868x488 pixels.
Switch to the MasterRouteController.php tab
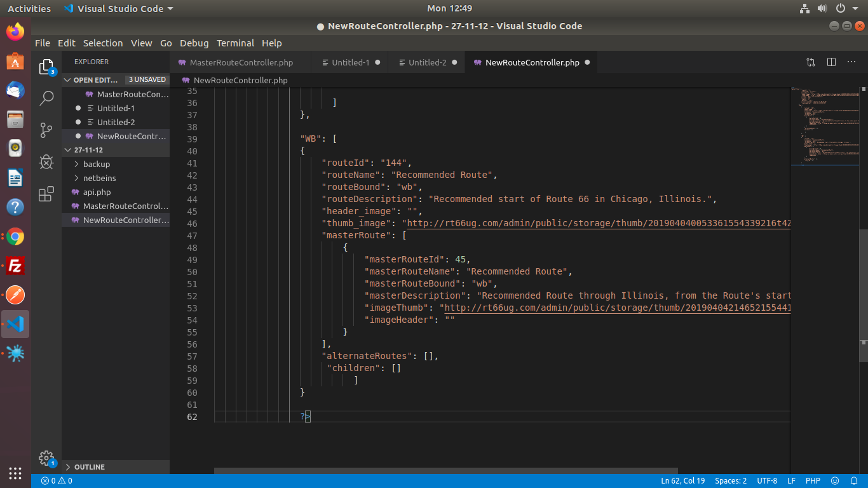coord(241,62)
